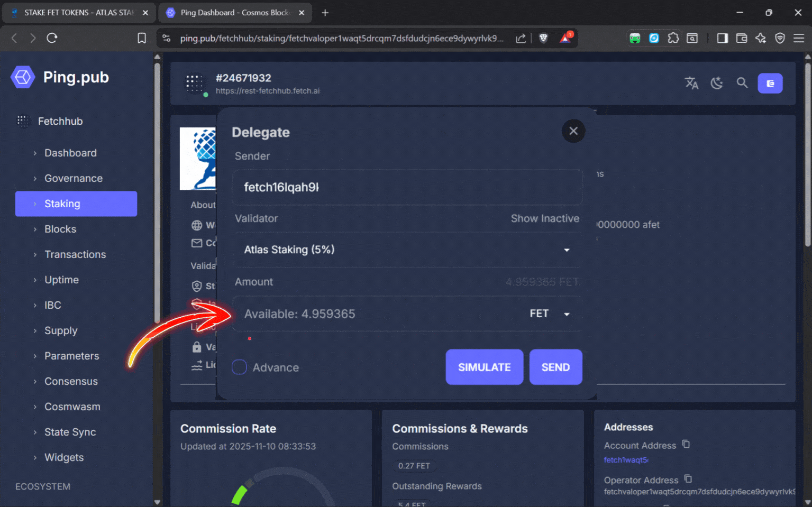Open the block explorer search
This screenshot has height=507, width=812.
coord(742,83)
